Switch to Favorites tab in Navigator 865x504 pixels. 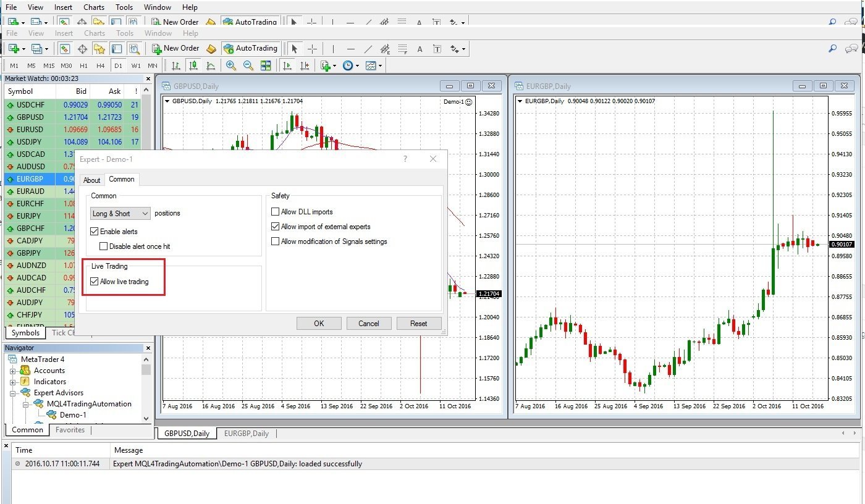coord(70,430)
